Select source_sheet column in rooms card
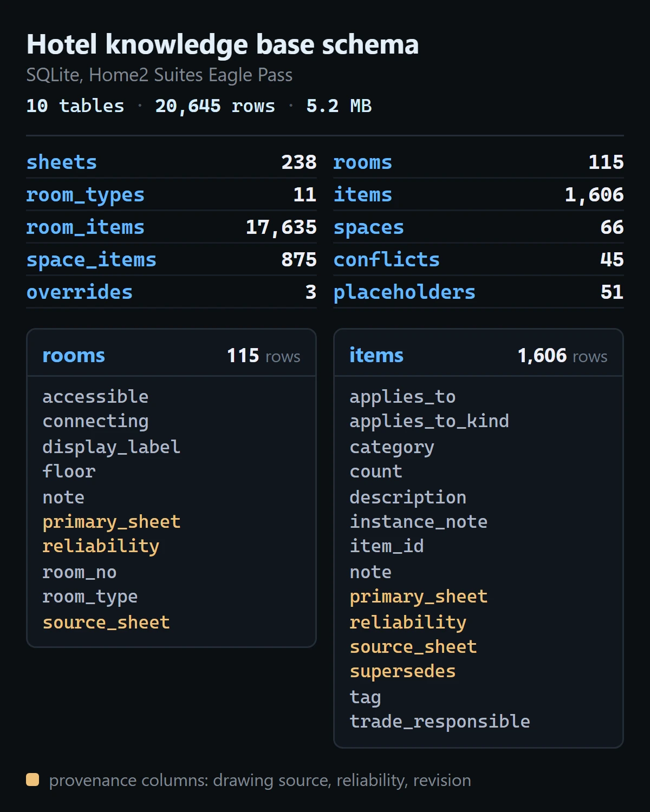 106,623
